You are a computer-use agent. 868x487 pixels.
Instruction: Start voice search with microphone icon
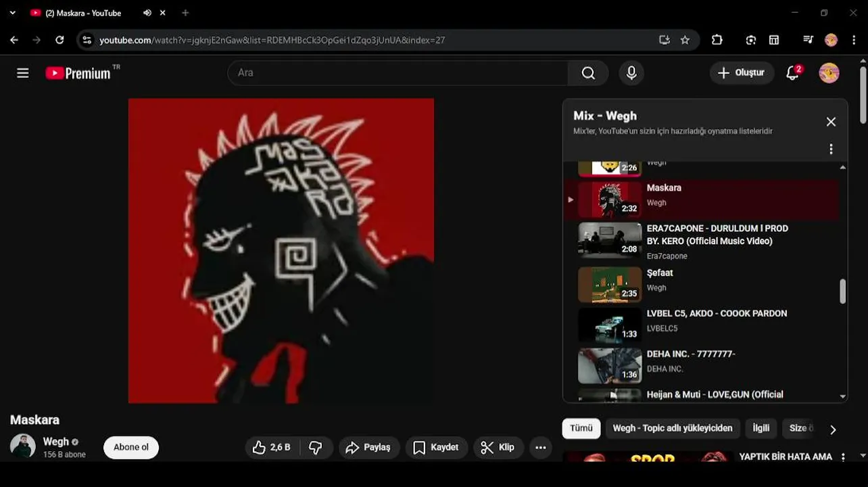coord(631,73)
